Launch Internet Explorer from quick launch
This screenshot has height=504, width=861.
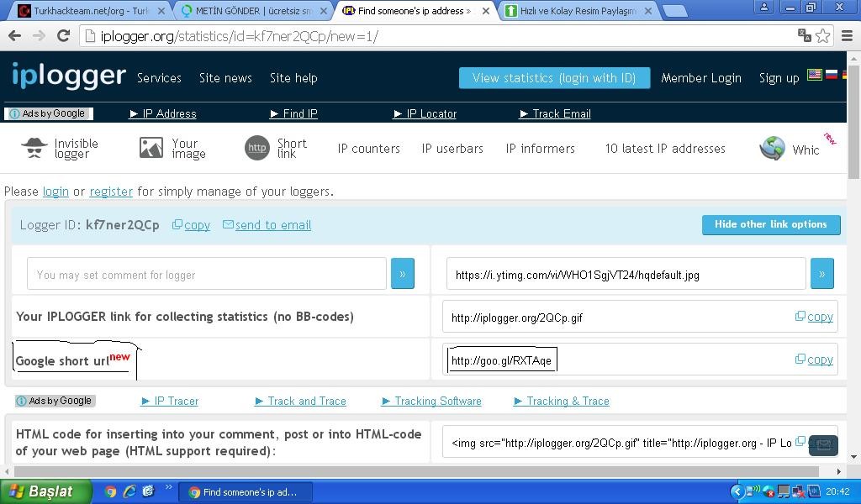[x=129, y=492]
